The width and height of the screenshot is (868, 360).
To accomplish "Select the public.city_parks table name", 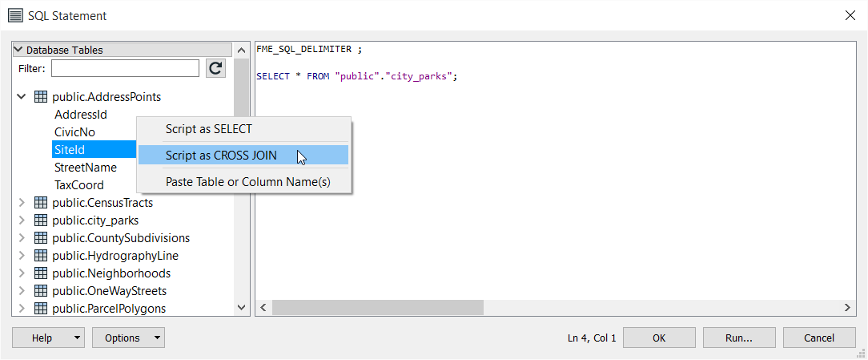I will click(95, 220).
